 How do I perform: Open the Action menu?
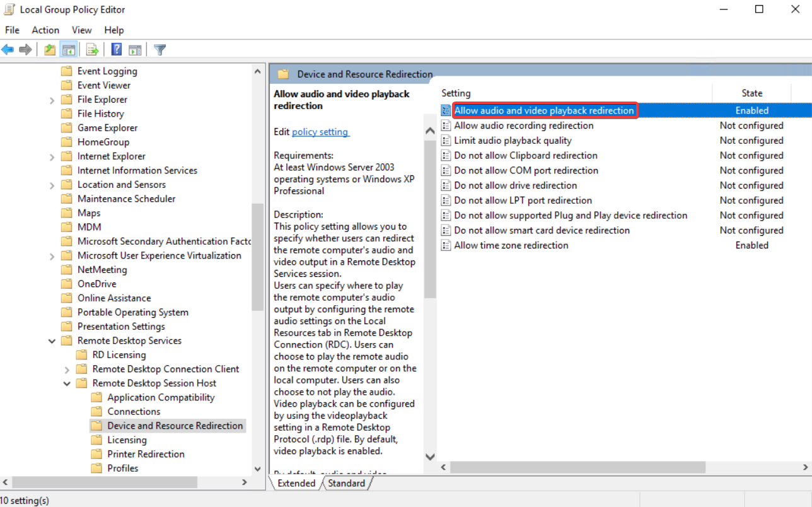(x=45, y=30)
